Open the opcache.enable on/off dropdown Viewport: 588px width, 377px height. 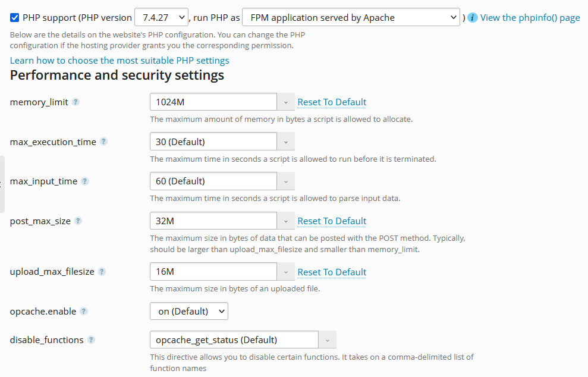point(189,311)
